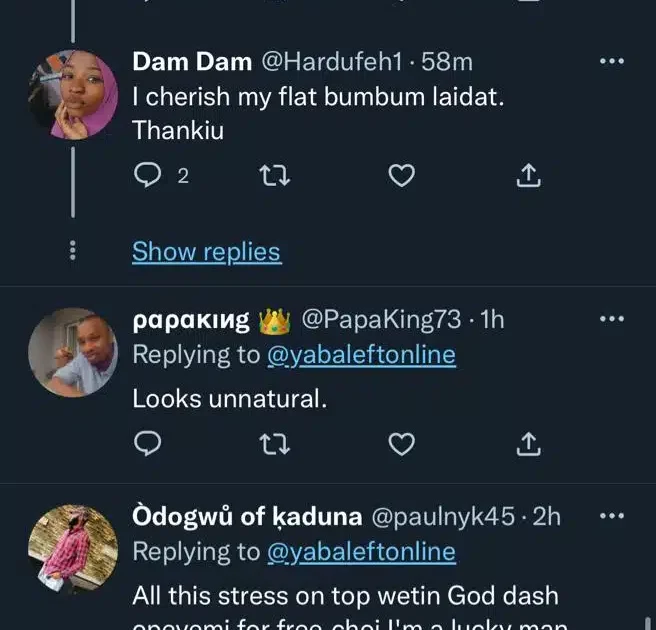This screenshot has height=630, width=656.
Task: Show replies to Dam Dam's tweet
Action: point(206,252)
